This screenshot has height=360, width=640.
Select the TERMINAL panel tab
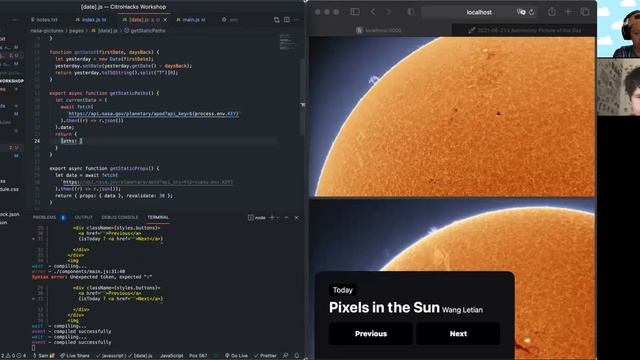(x=158, y=218)
